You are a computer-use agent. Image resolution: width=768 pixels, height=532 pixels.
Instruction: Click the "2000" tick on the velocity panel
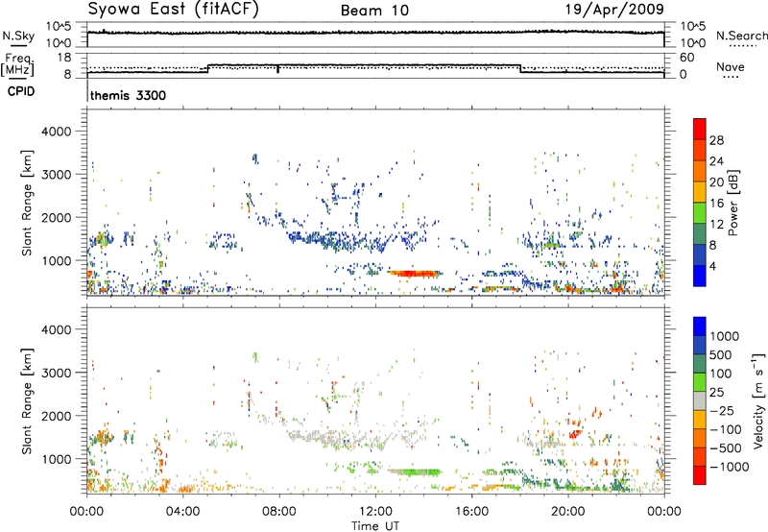pyautogui.click(x=56, y=416)
